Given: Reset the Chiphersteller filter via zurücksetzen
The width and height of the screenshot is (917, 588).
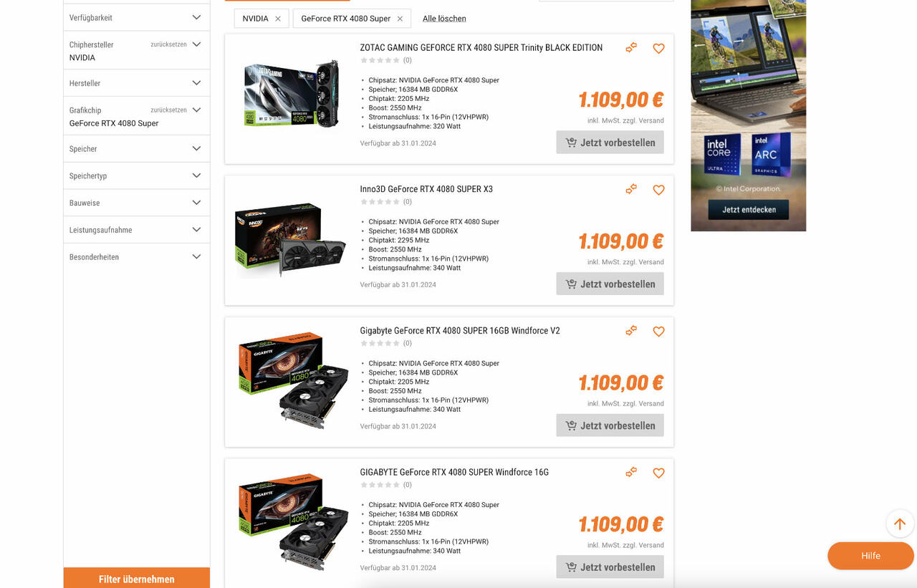Looking at the screenshot, I should coord(168,44).
